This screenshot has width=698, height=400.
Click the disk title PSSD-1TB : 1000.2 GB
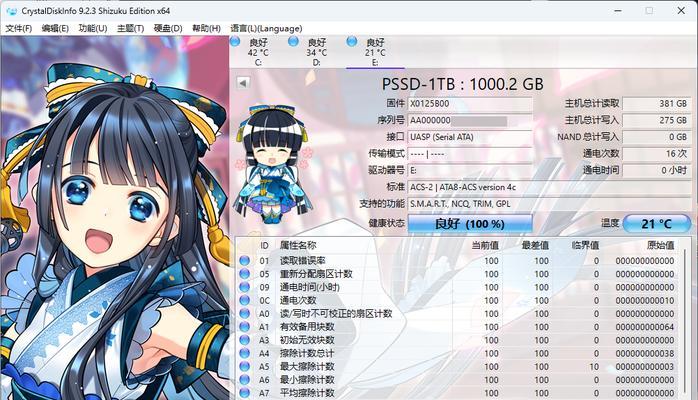[x=463, y=84]
